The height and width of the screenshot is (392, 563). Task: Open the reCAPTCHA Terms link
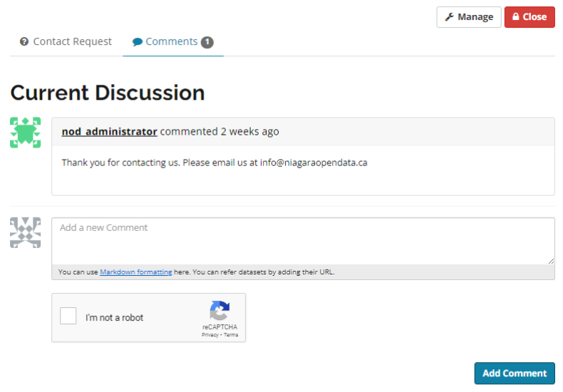click(231, 335)
